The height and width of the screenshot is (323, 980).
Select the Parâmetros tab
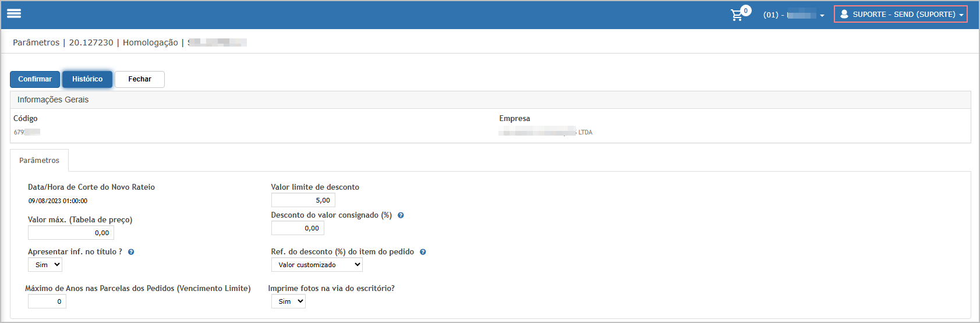click(39, 161)
